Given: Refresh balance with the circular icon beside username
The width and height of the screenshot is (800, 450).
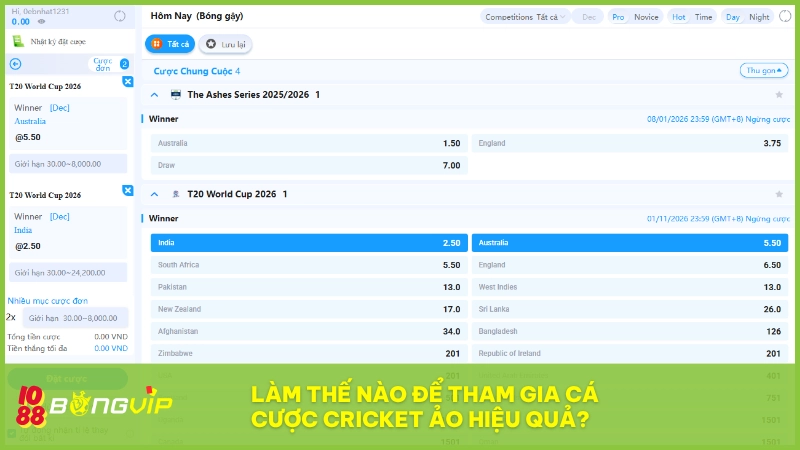Looking at the screenshot, I should tap(120, 16).
